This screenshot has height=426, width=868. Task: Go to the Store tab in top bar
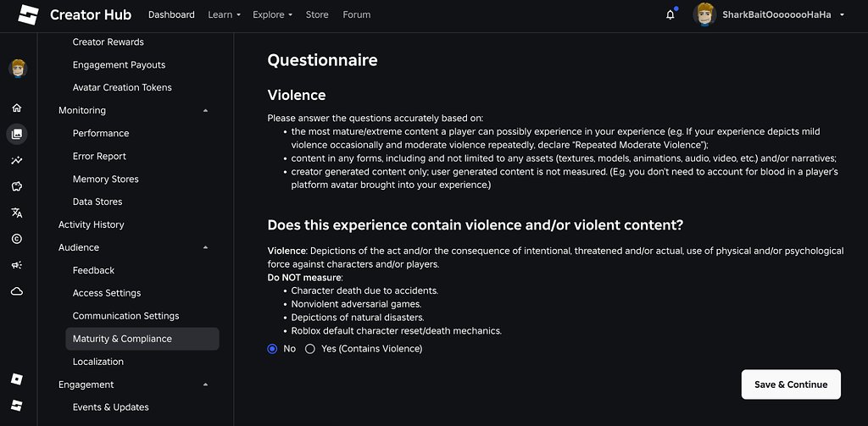click(x=317, y=15)
